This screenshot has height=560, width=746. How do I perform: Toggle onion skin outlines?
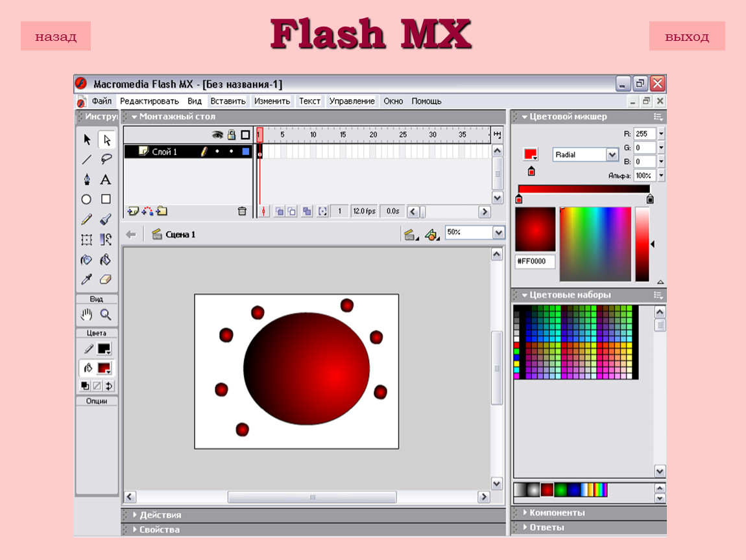(292, 211)
